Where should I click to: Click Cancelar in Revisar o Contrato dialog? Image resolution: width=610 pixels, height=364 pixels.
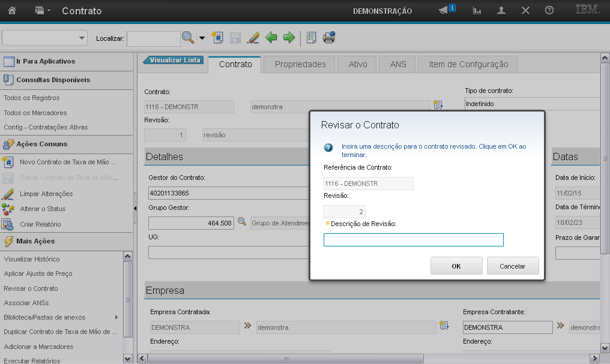click(513, 266)
